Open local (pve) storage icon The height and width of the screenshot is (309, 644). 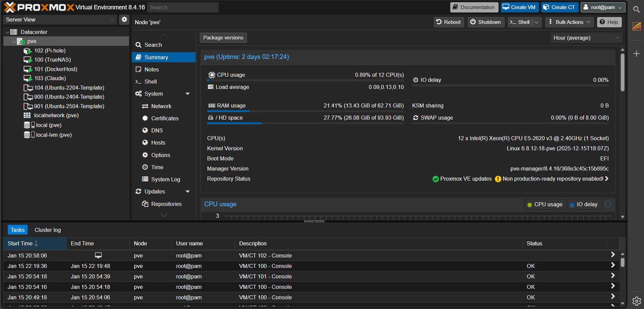(29, 125)
